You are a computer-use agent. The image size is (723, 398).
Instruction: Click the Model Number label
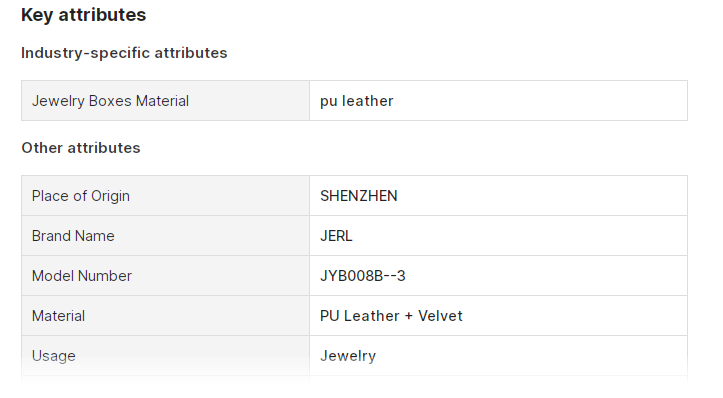click(x=82, y=276)
